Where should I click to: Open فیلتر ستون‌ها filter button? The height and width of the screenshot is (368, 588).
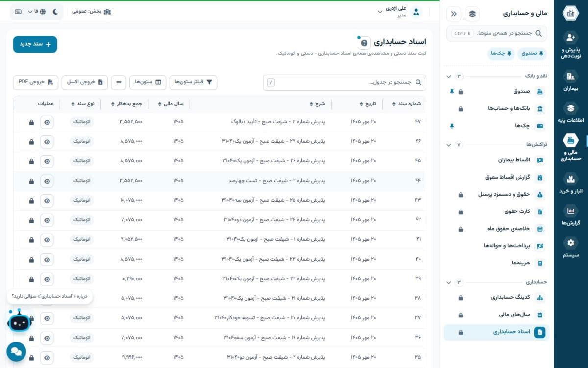click(194, 82)
